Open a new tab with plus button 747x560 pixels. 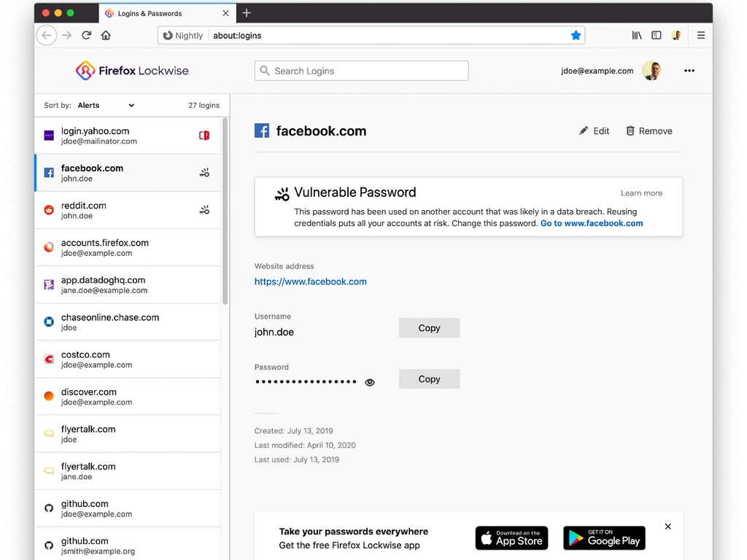pyautogui.click(x=247, y=13)
